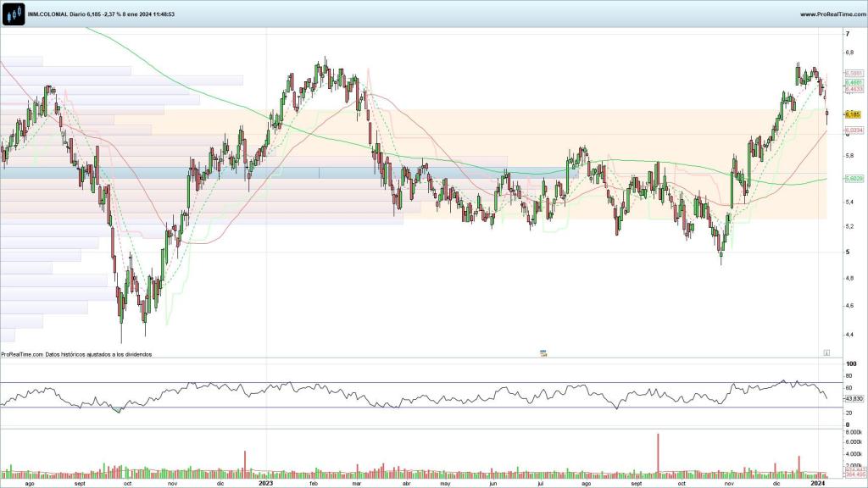This screenshot has width=868, height=488.
Task: Click the candlestick chart logo icon
Action: click(13, 14)
